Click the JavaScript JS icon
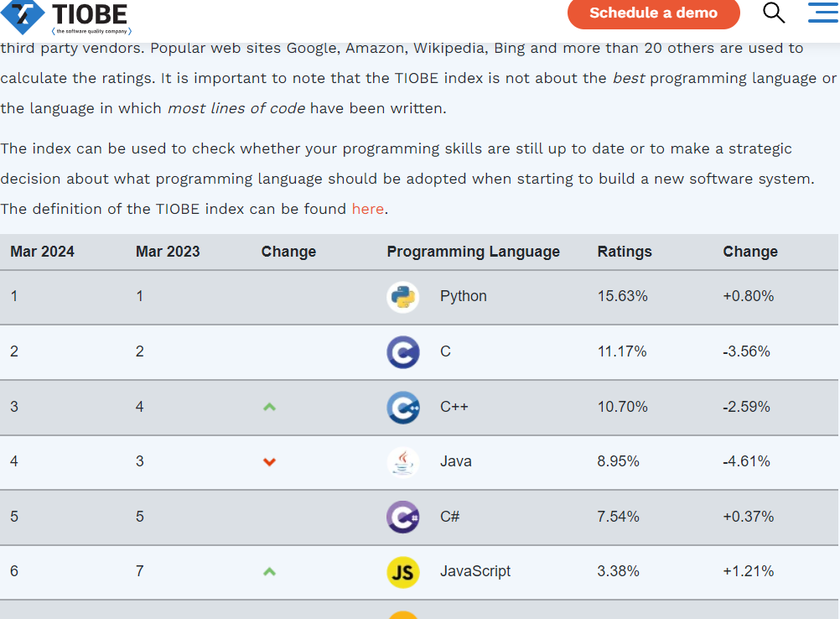The image size is (840, 619). point(403,572)
